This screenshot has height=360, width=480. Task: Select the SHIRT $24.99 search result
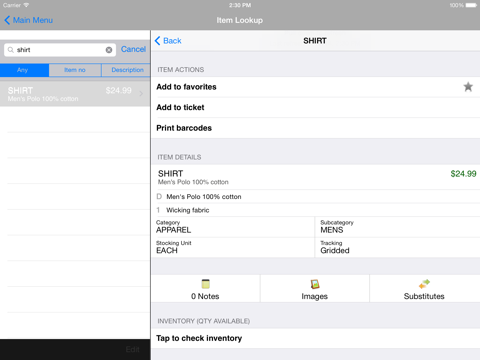click(x=75, y=94)
